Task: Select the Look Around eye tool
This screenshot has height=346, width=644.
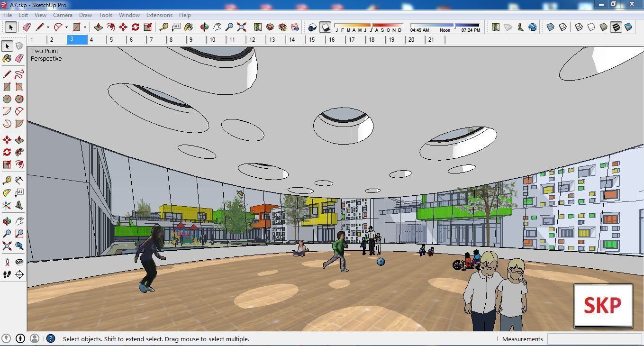Action: pos(19,262)
